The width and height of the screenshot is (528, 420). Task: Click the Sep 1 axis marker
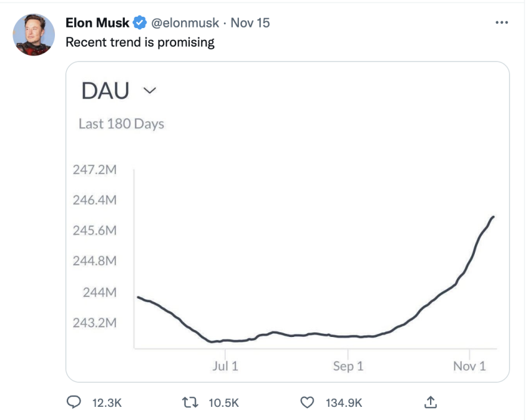(x=348, y=366)
